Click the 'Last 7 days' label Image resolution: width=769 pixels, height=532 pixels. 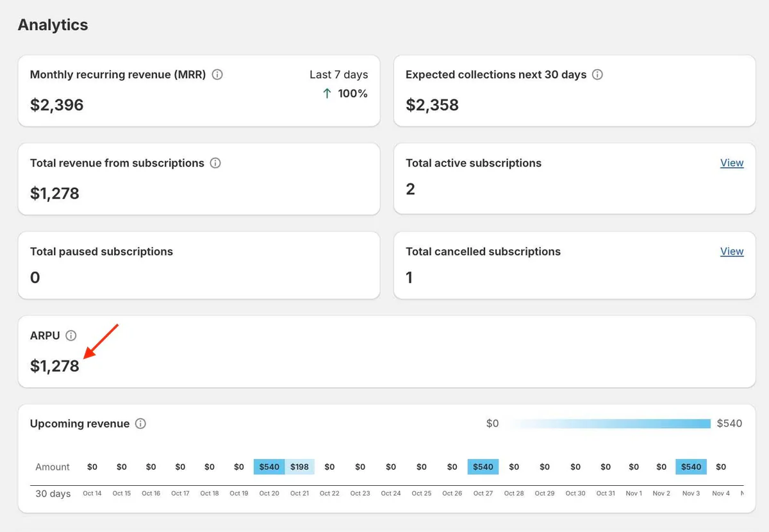338,74
